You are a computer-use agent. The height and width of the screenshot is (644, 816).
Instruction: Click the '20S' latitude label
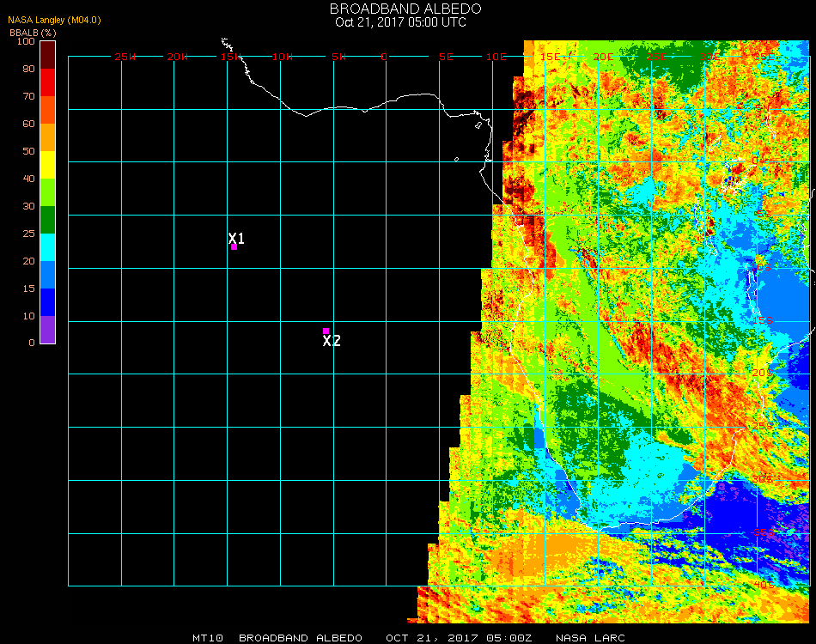pyautogui.click(x=763, y=373)
